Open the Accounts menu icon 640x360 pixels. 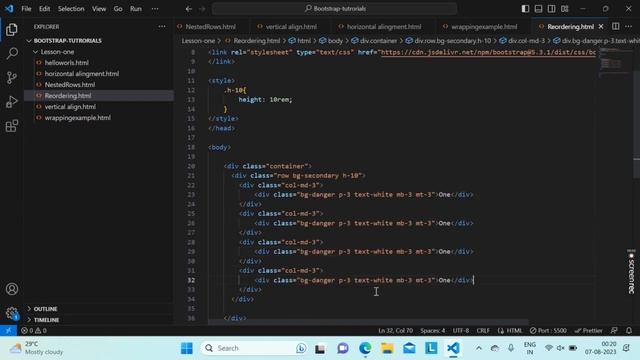[12, 289]
